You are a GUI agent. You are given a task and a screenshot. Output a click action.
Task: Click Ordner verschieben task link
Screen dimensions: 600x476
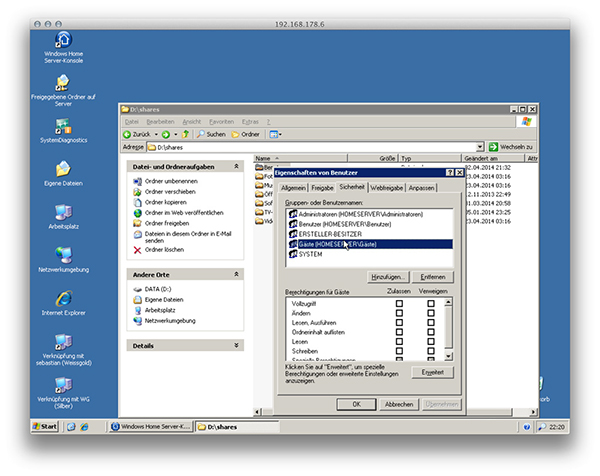click(170, 192)
